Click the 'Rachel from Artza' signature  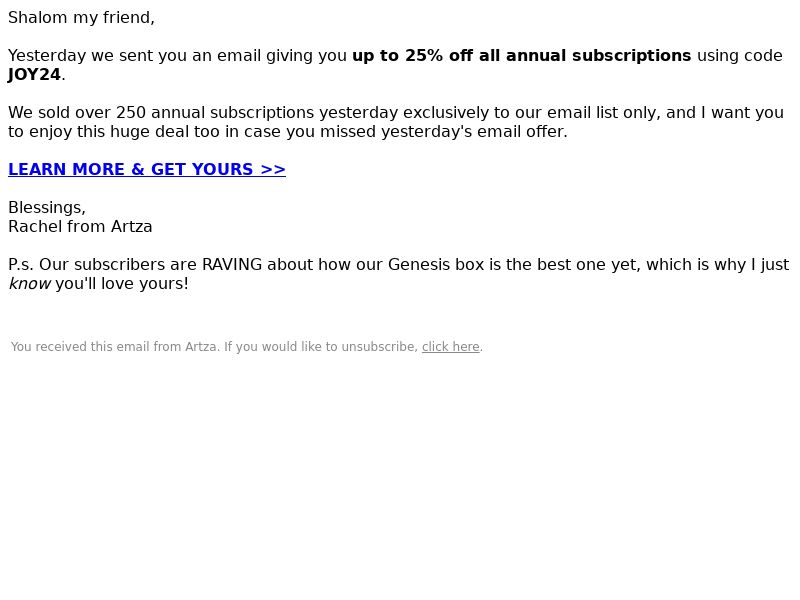pos(80,227)
